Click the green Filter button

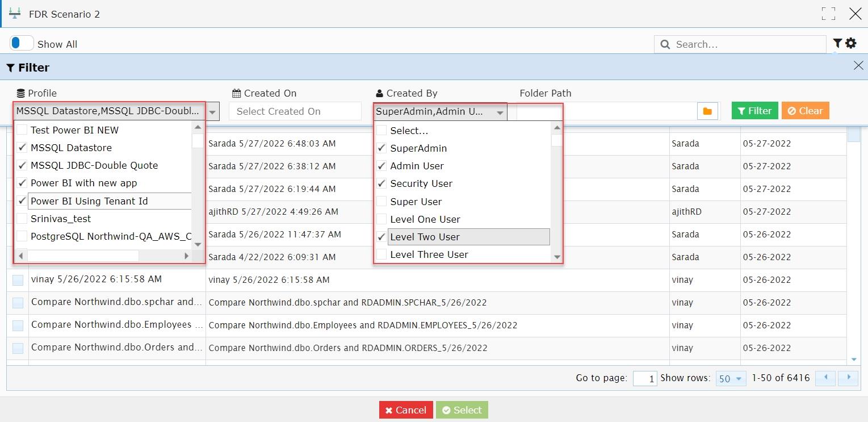[754, 111]
